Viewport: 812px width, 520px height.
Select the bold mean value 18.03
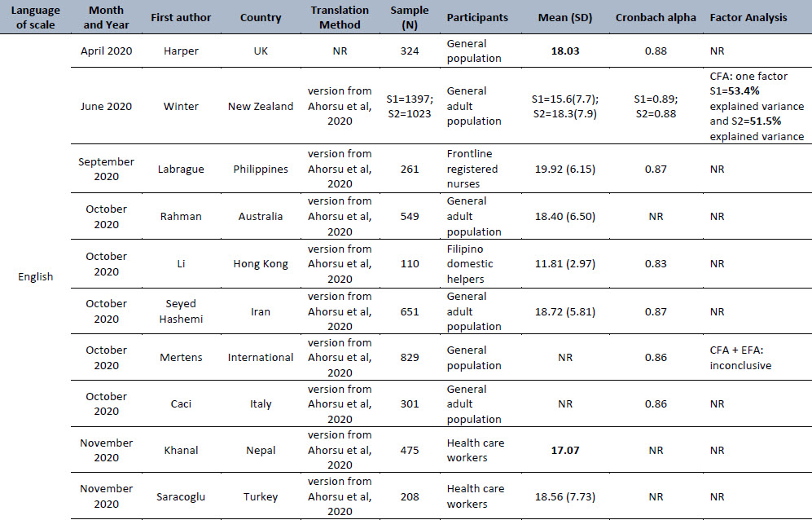[565, 51]
